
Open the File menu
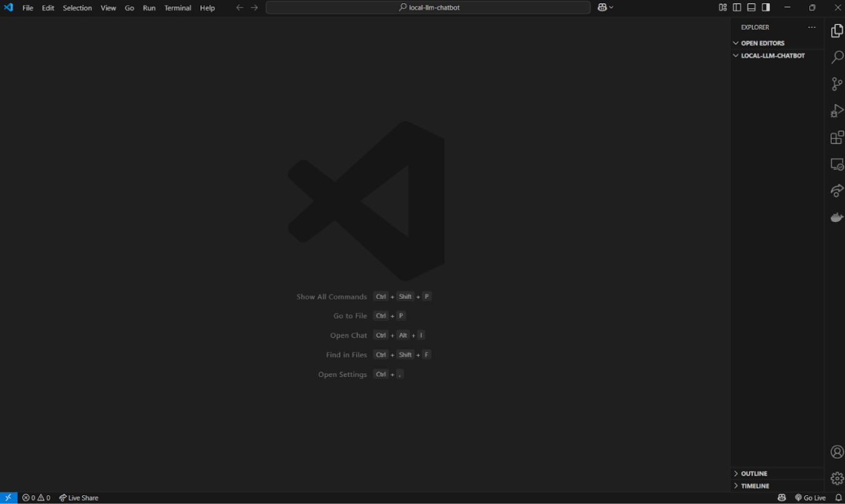pyautogui.click(x=28, y=8)
